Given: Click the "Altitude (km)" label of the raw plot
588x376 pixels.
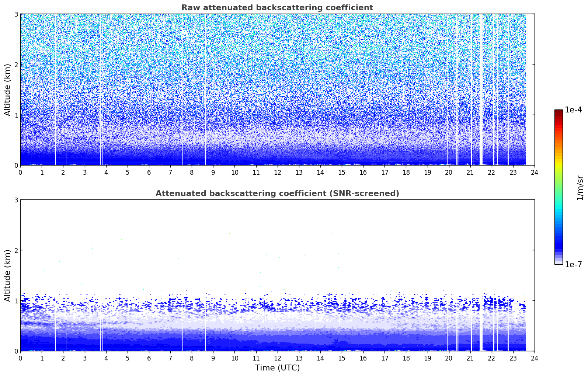Looking at the screenshot, I should point(7,90).
